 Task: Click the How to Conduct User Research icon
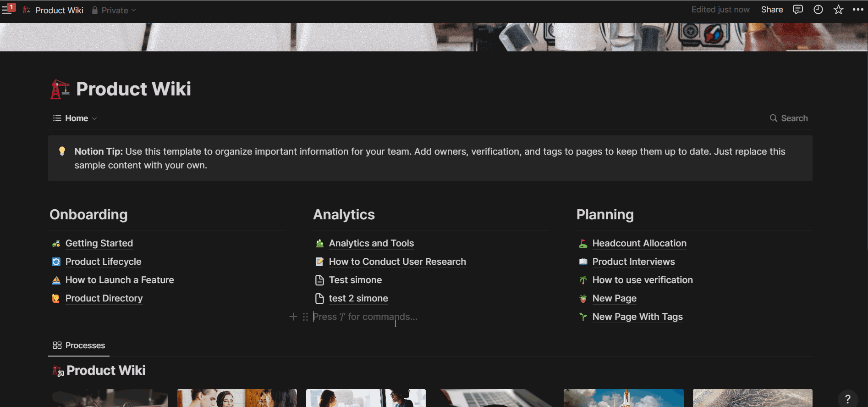[x=319, y=262]
